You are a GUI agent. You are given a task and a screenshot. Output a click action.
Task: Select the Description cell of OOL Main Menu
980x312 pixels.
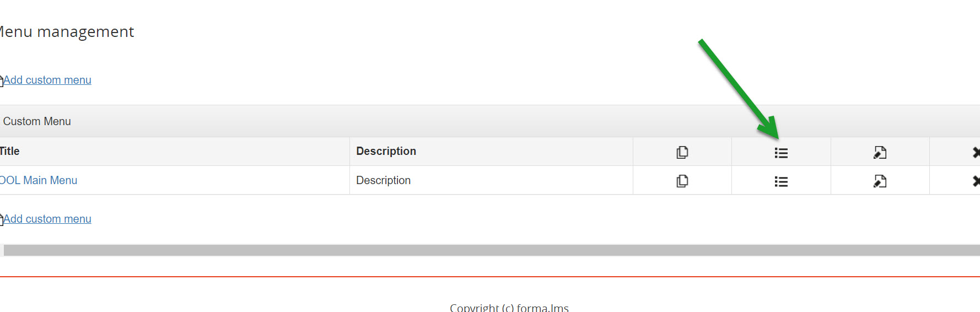[383, 180]
